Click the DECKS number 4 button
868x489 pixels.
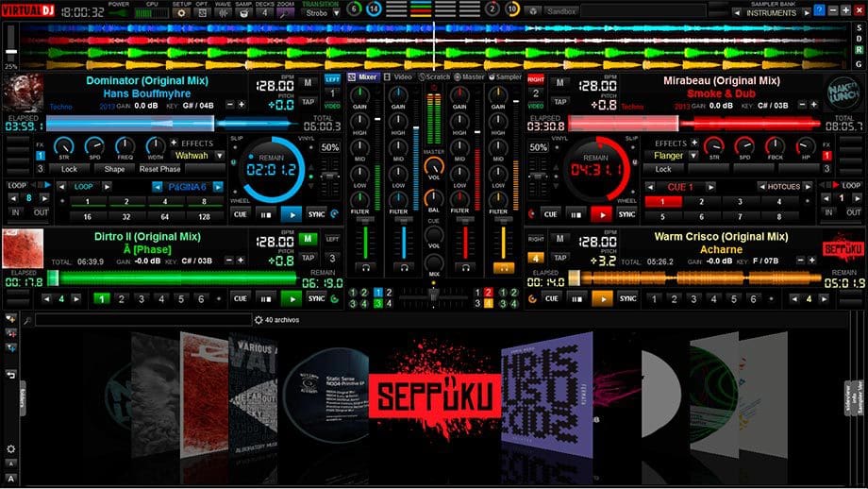point(264,12)
